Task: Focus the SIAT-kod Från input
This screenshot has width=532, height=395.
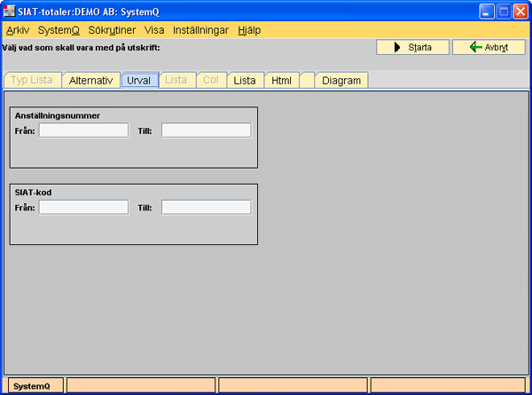Action: tap(83, 207)
